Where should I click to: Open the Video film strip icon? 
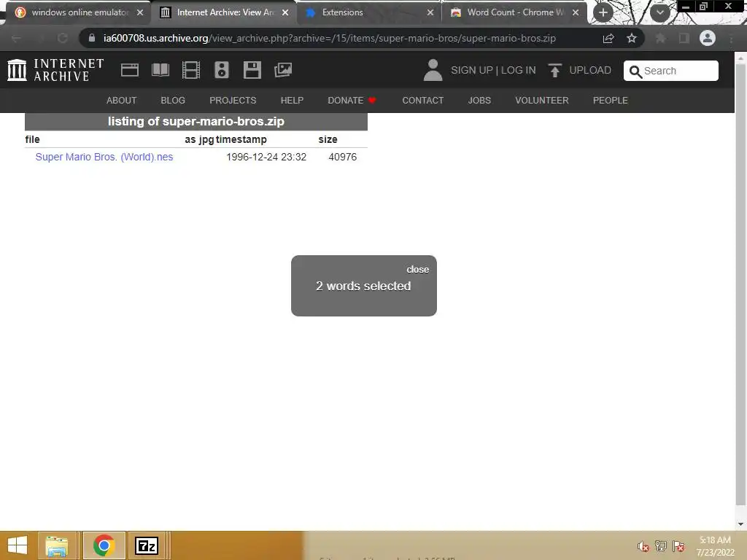[191, 70]
